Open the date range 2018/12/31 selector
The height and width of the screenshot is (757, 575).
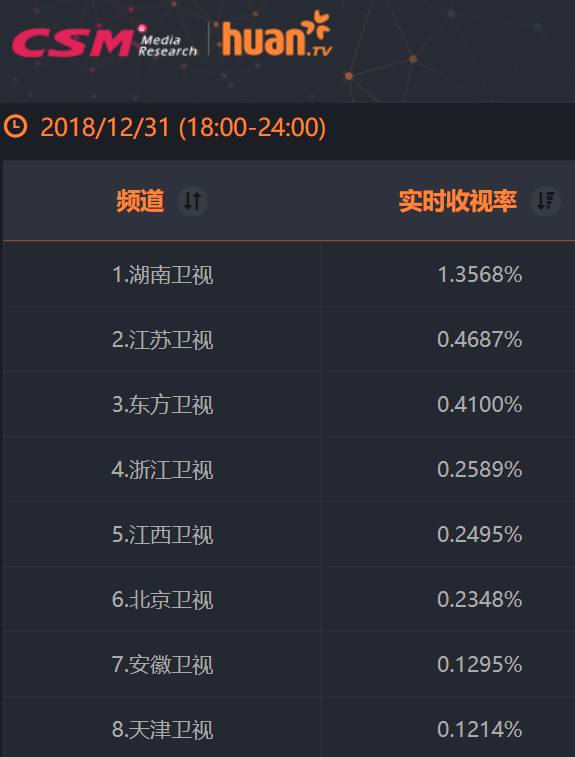tap(183, 127)
